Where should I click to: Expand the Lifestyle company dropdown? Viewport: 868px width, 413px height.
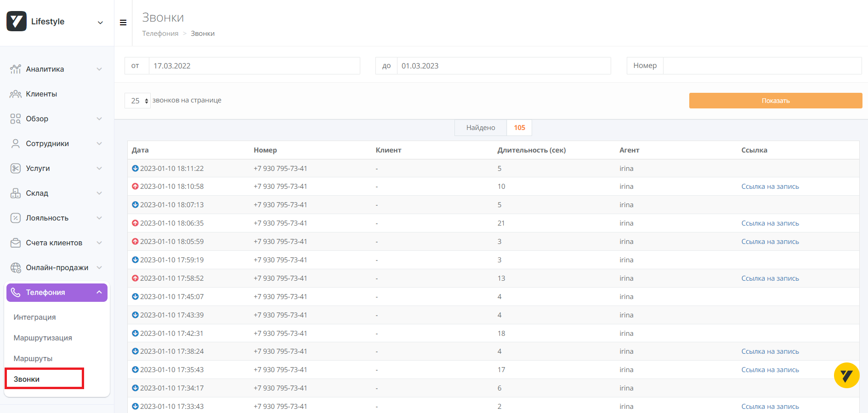pyautogui.click(x=100, y=23)
